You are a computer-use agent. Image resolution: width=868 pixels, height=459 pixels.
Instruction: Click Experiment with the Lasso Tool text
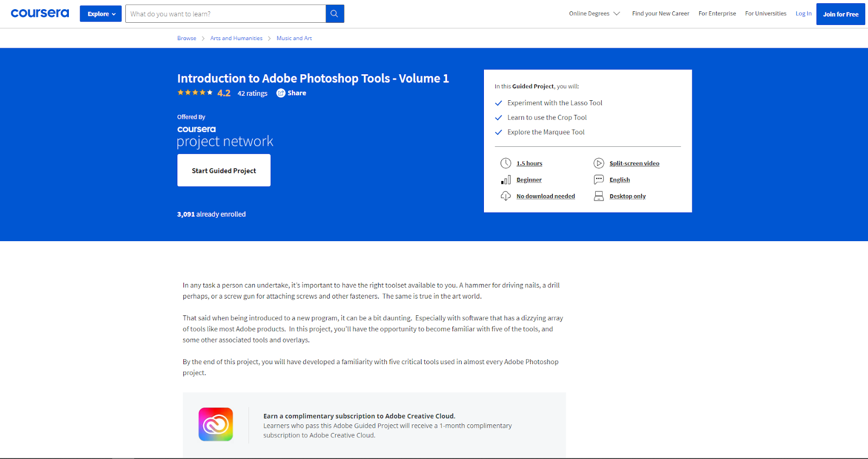tap(555, 103)
